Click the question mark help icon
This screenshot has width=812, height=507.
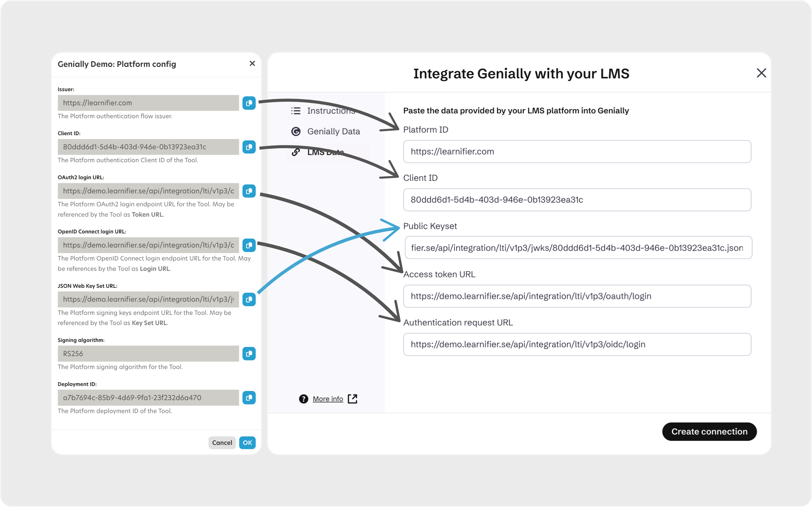(x=303, y=399)
